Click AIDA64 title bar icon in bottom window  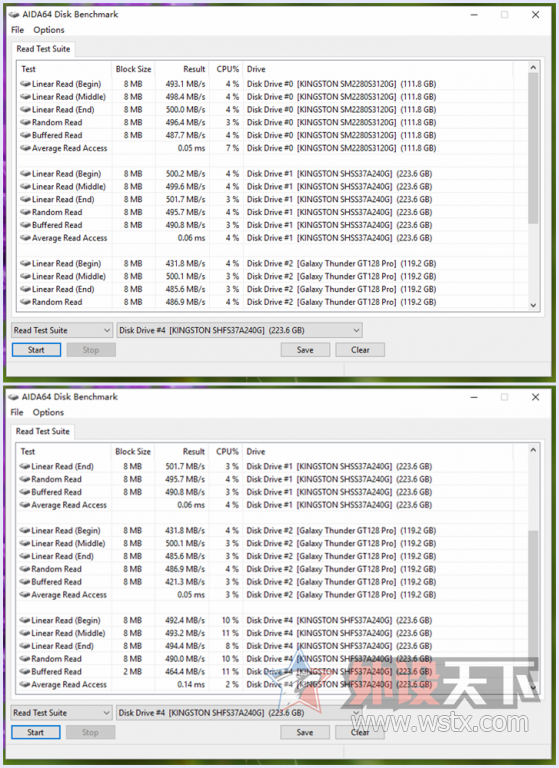point(14,397)
